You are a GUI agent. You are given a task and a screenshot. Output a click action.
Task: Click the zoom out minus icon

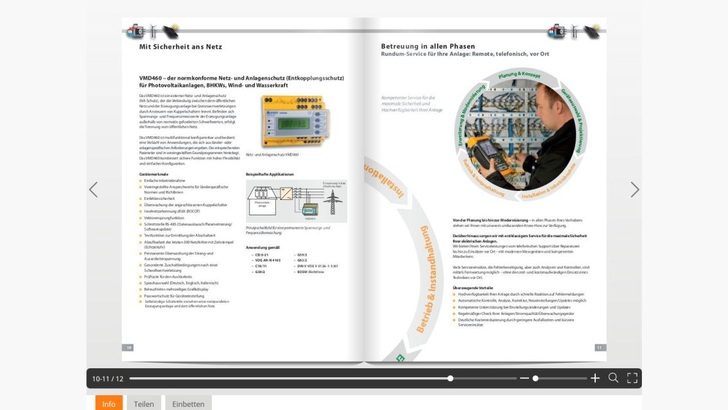point(524,378)
